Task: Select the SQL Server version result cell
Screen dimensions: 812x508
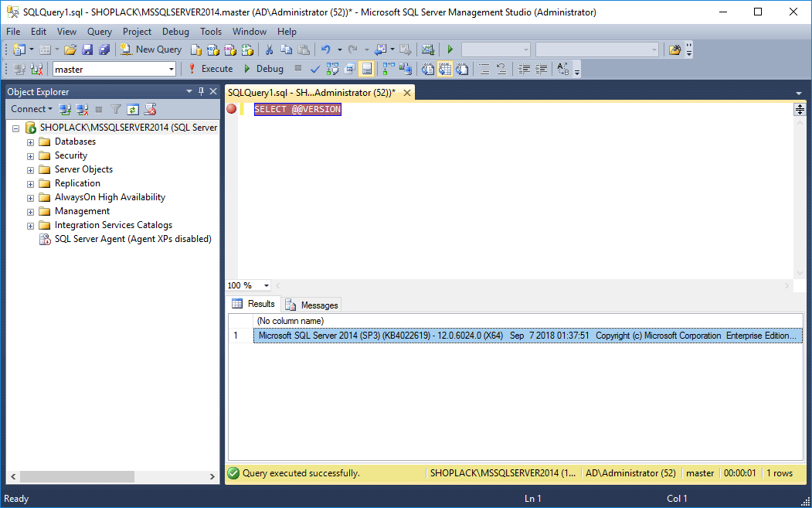Action: click(528, 336)
